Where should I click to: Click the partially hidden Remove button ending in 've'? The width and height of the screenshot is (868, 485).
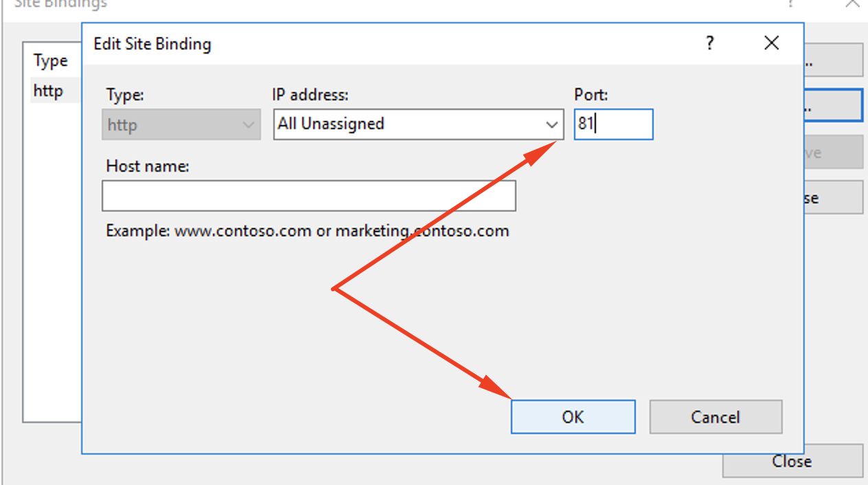(x=833, y=153)
